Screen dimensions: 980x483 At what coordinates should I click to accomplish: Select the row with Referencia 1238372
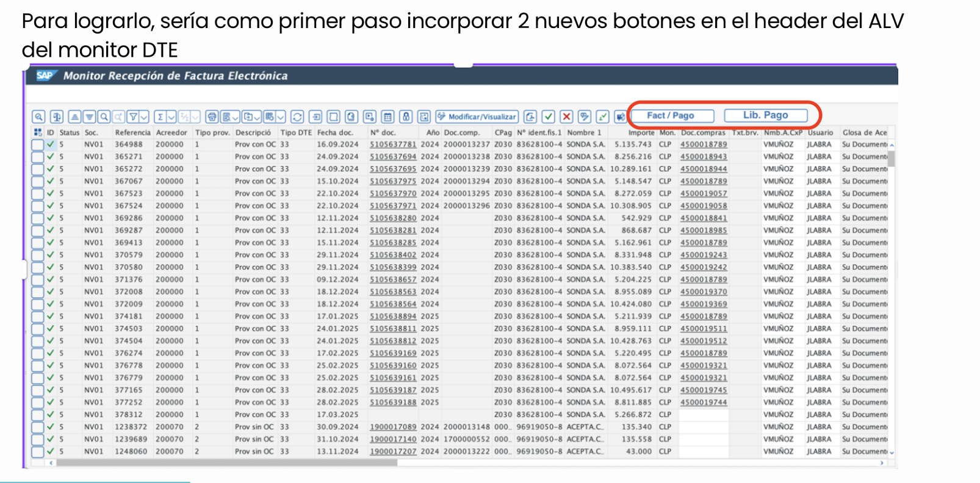point(37,427)
